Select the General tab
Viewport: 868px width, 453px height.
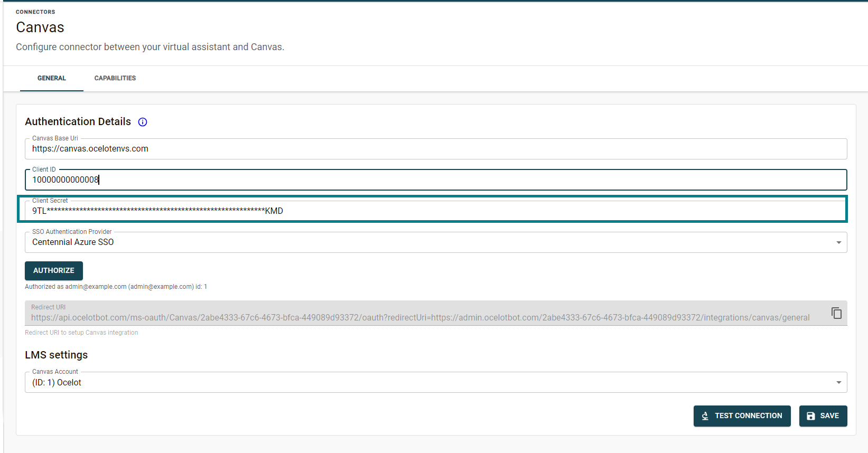(x=52, y=78)
